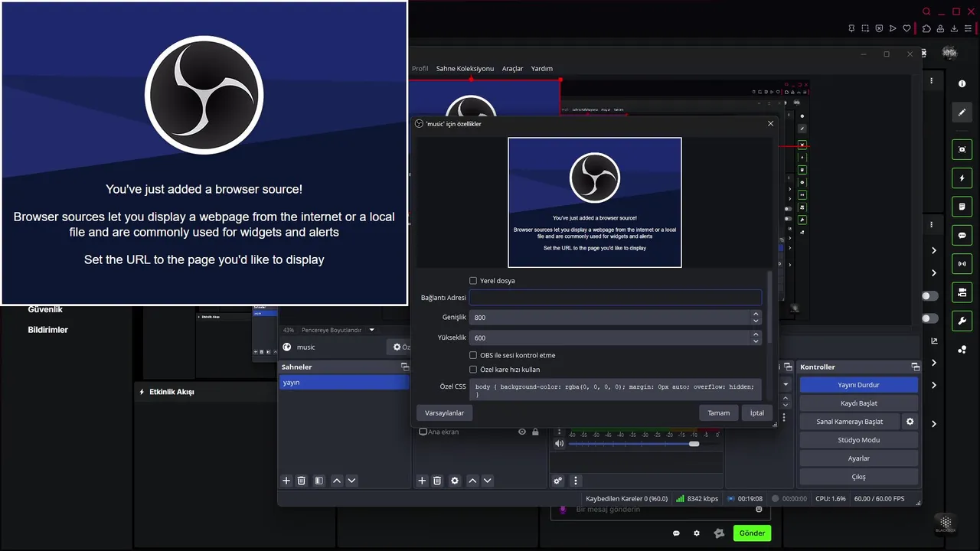The image size is (980, 551).
Task: Tick OBS ile sesi kontrol etme
Action: click(x=473, y=355)
